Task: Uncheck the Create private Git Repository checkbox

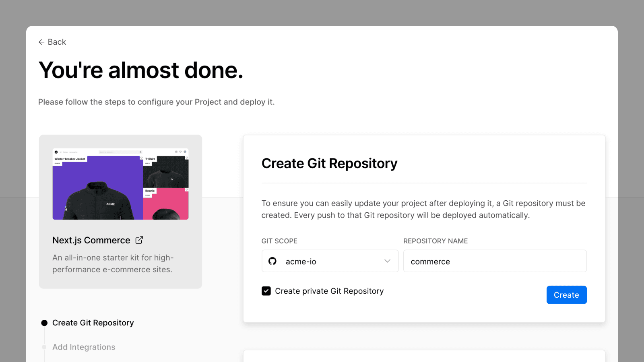Action: click(x=266, y=291)
